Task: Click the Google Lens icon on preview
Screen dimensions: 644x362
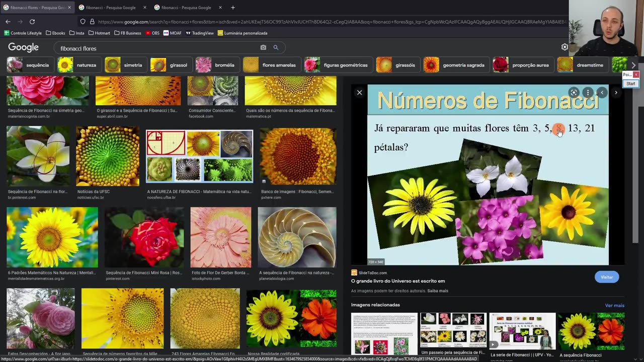Action: [574, 93]
